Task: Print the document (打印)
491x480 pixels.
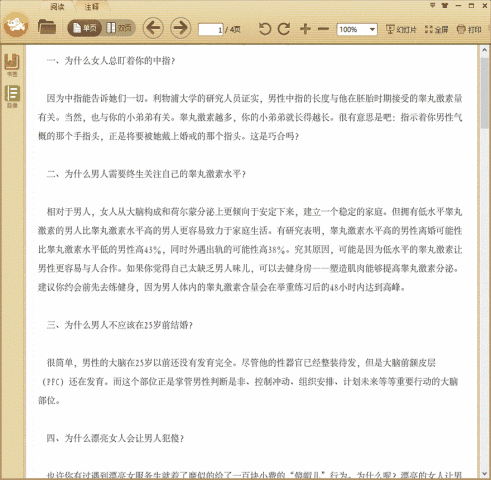Action: (x=469, y=29)
